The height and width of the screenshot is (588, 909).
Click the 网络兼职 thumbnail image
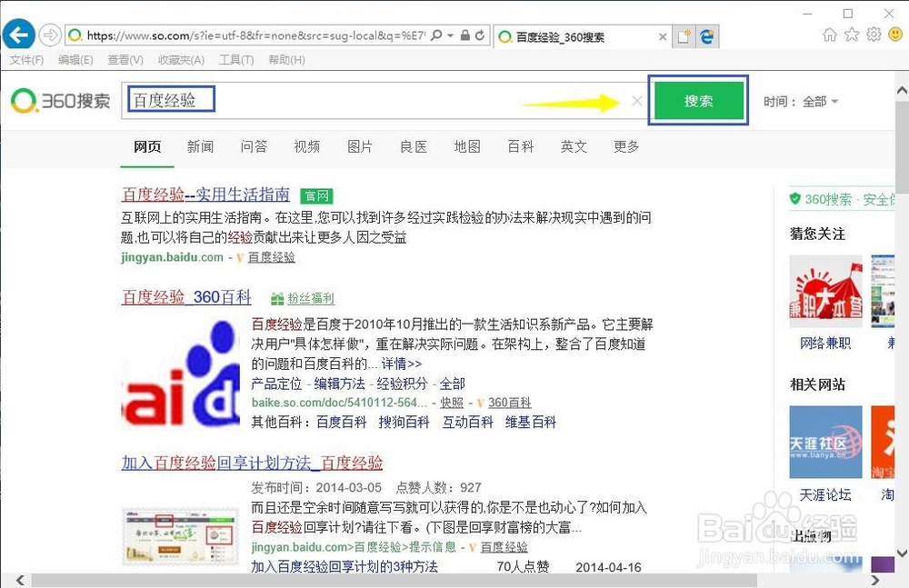tap(825, 291)
